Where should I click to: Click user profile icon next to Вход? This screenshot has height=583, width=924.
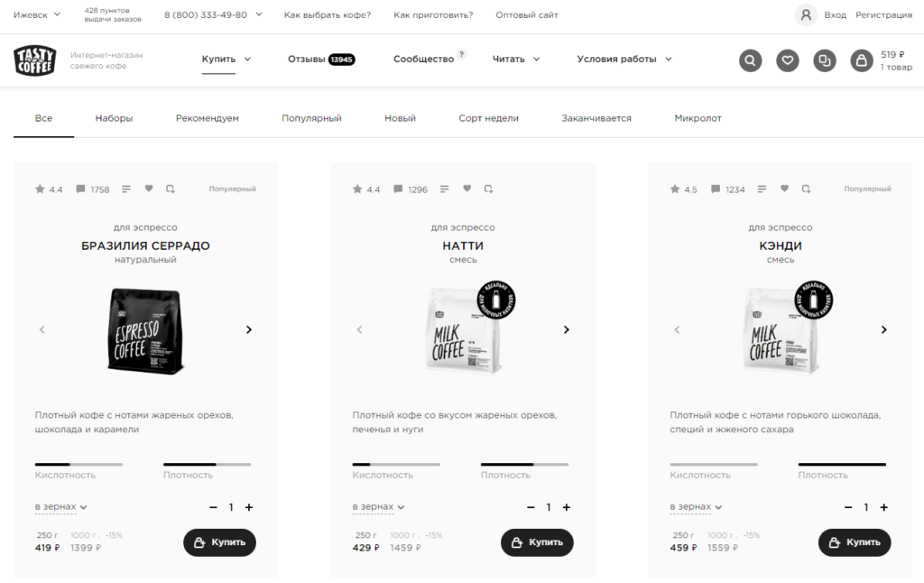806,14
